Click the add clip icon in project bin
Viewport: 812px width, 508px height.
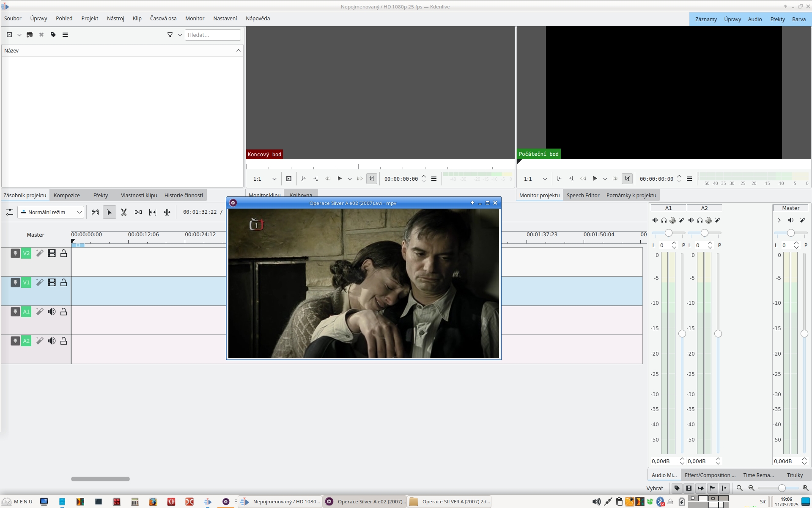pos(9,35)
